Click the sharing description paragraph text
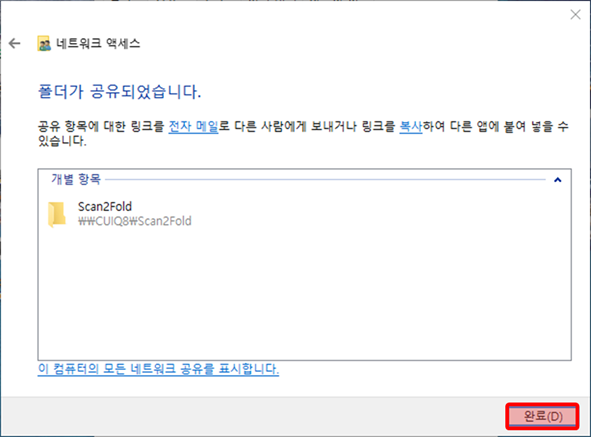The image size is (591, 437). (303, 133)
